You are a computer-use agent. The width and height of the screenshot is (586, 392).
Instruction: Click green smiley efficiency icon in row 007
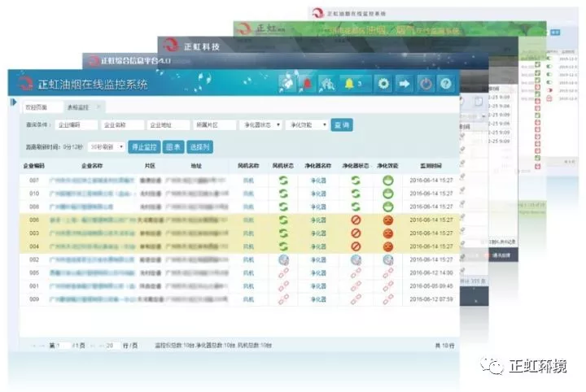(x=388, y=181)
